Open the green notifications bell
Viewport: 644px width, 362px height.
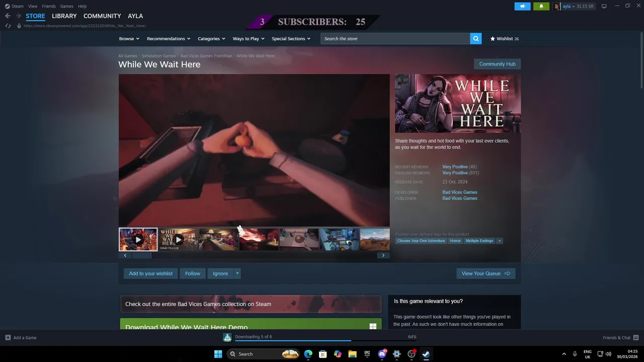click(x=541, y=7)
